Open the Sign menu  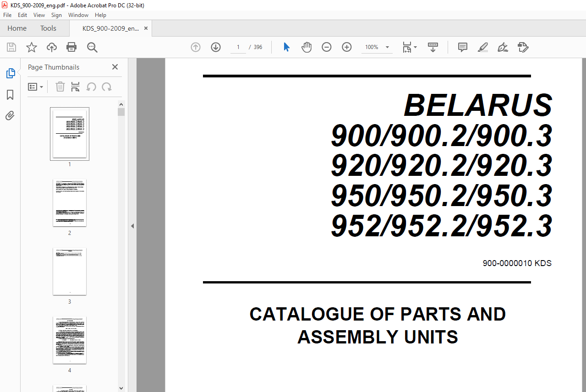click(x=56, y=15)
